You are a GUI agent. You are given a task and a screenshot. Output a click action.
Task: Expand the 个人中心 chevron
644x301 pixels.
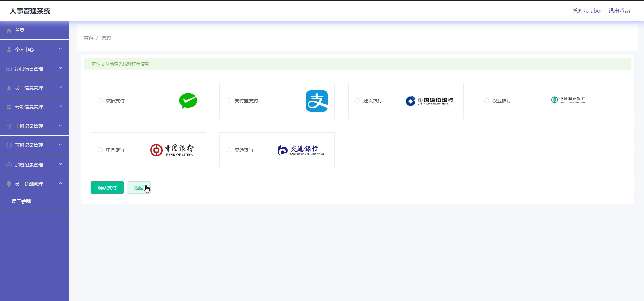tap(60, 49)
